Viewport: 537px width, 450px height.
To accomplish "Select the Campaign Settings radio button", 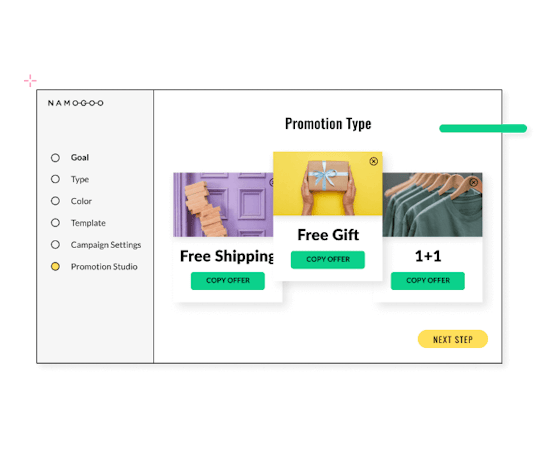I will coord(55,245).
